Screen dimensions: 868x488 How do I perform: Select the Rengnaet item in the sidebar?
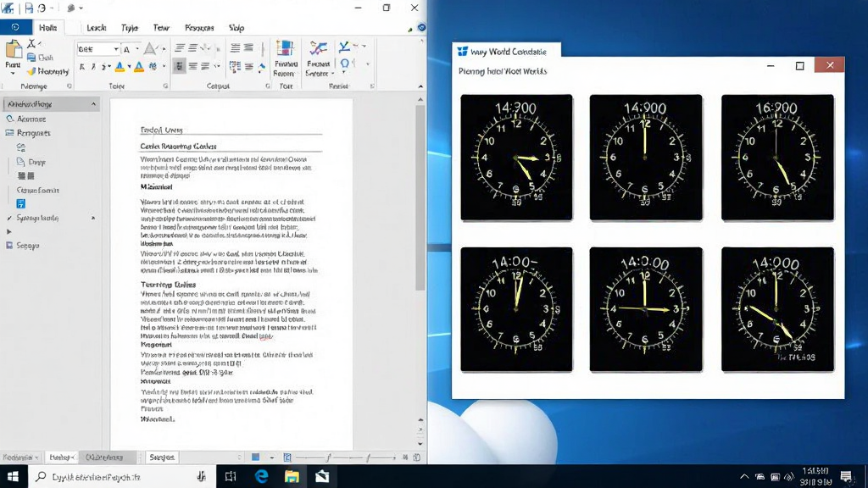pyautogui.click(x=29, y=133)
